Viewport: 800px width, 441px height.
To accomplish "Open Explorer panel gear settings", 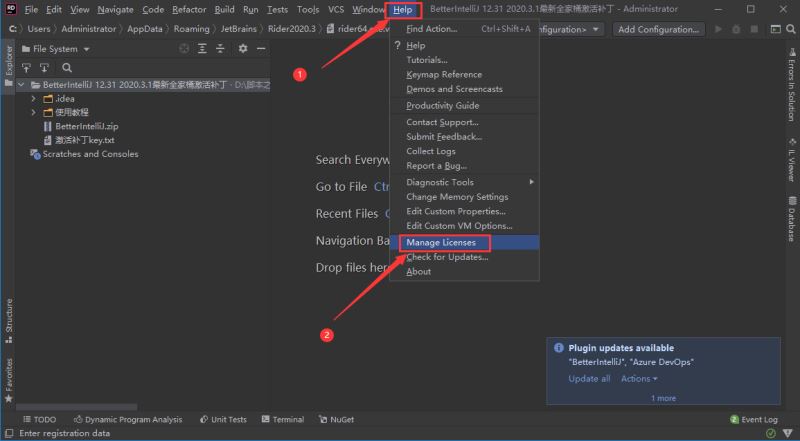I will tap(243, 49).
